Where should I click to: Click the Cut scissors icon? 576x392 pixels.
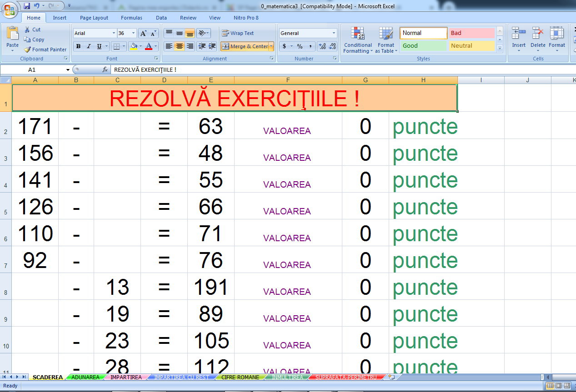[x=27, y=30]
